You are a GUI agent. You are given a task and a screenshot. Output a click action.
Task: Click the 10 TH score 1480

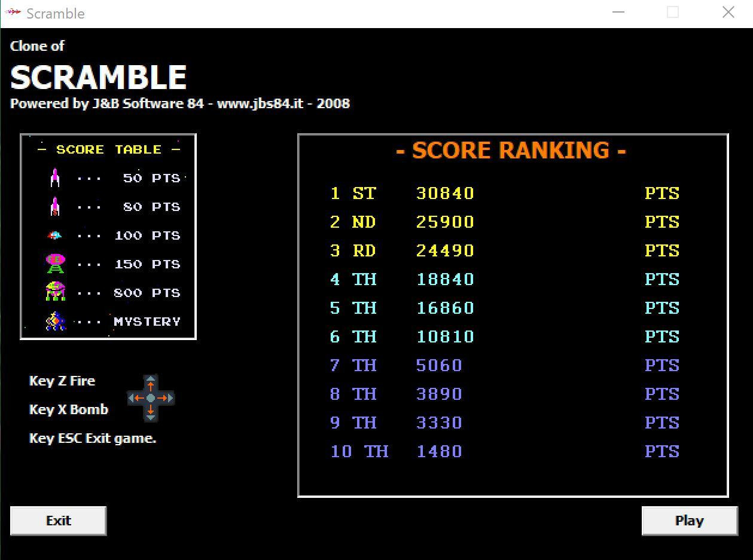pos(439,451)
